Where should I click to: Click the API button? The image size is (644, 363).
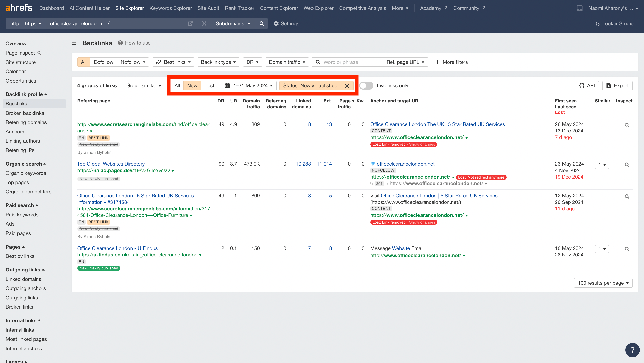point(587,85)
